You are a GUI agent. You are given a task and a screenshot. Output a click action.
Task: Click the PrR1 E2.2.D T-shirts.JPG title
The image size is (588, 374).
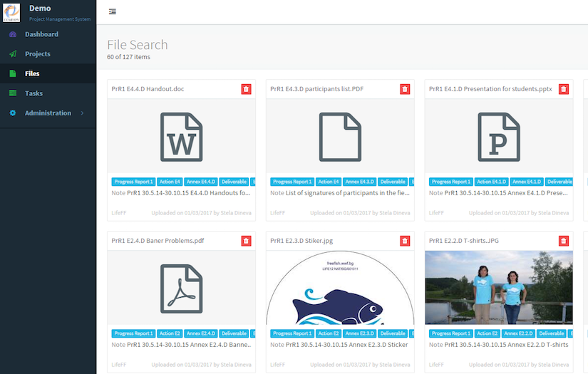click(x=464, y=241)
